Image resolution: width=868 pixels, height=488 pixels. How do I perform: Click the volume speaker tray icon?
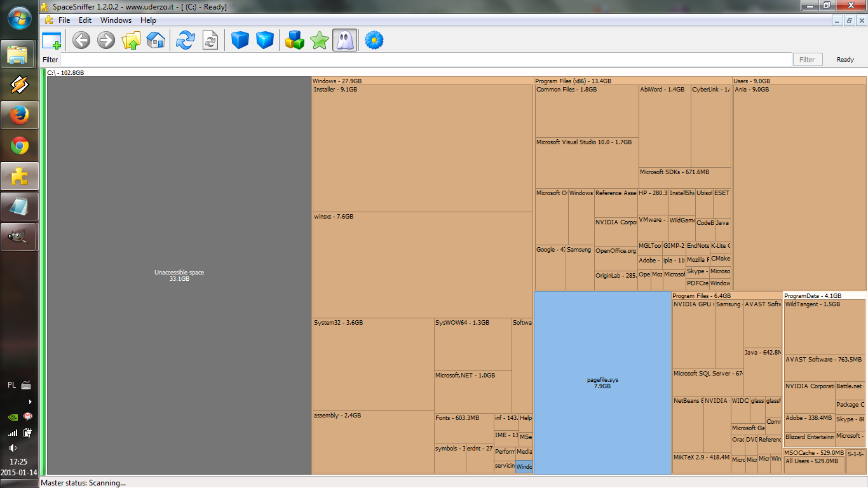click(x=12, y=448)
